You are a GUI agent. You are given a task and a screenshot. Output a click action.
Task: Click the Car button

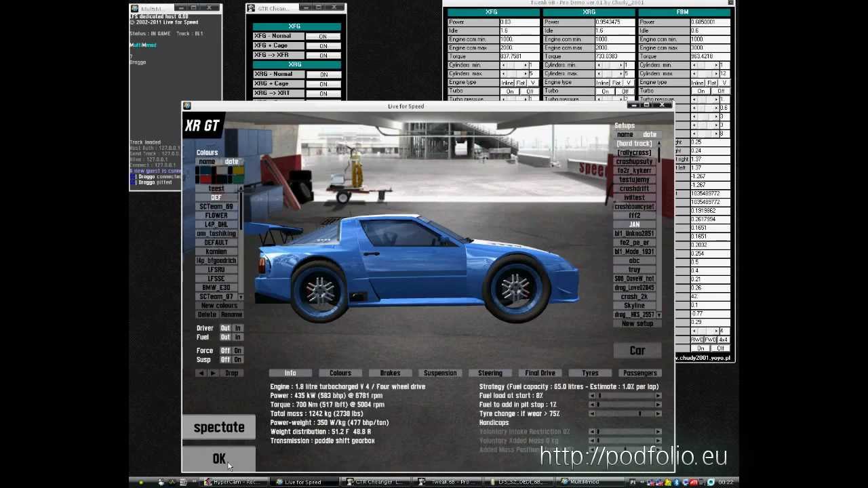click(x=637, y=350)
